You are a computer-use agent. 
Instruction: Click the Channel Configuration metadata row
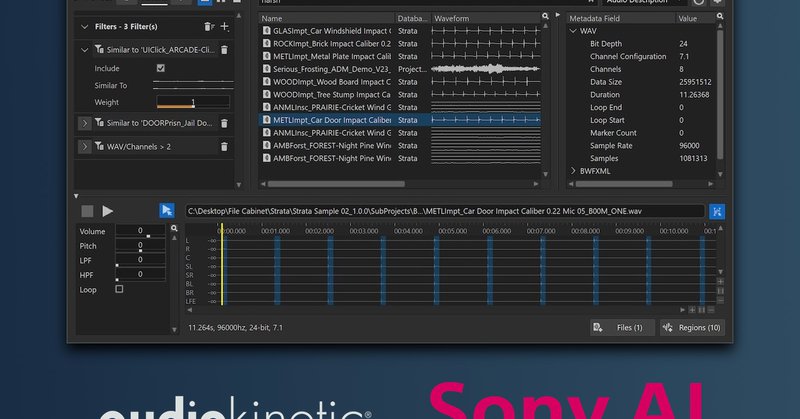coord(641,56)
